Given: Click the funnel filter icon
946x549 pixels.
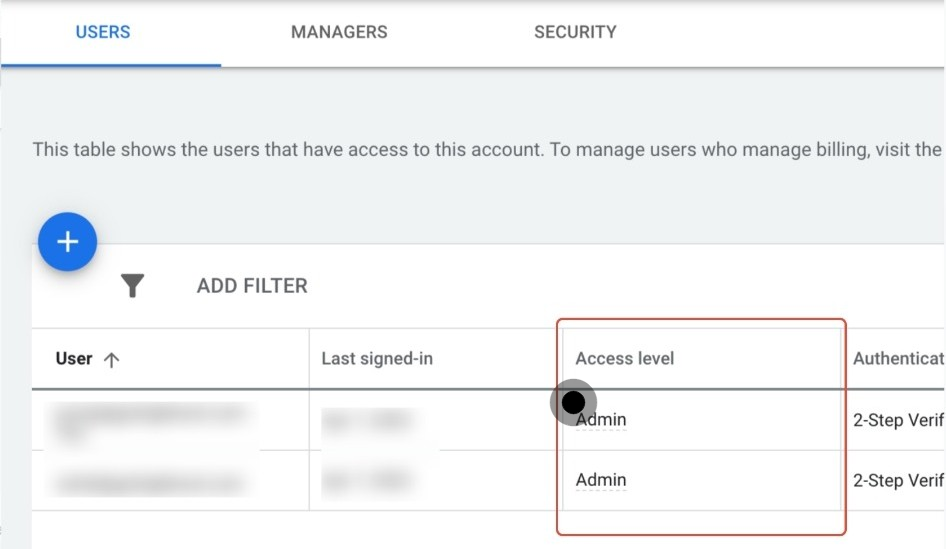Looking at the screenshot, I should (x=132, y=286).
